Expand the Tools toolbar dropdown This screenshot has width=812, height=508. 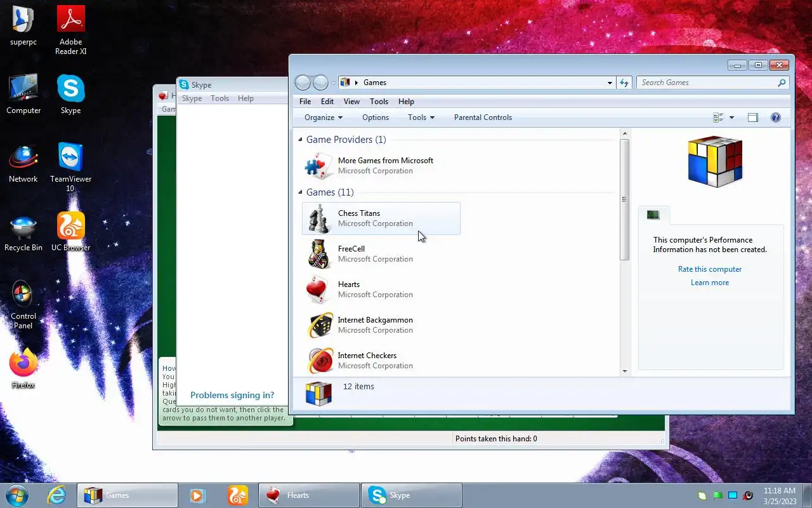coord(421,117)
